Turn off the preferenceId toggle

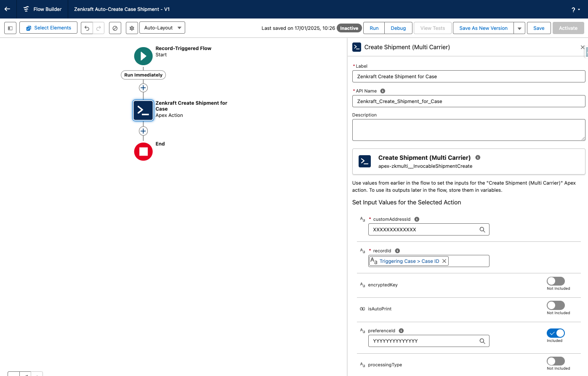[556, 333]
